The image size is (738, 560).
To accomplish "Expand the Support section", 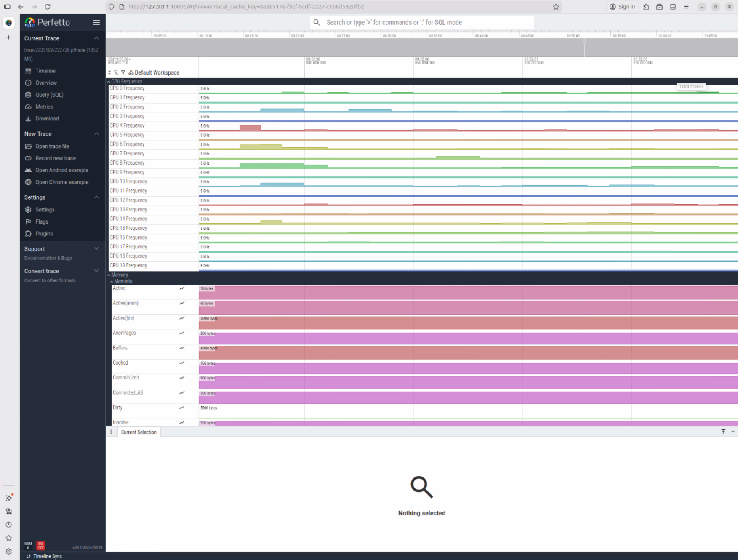I will coord(96,249).
